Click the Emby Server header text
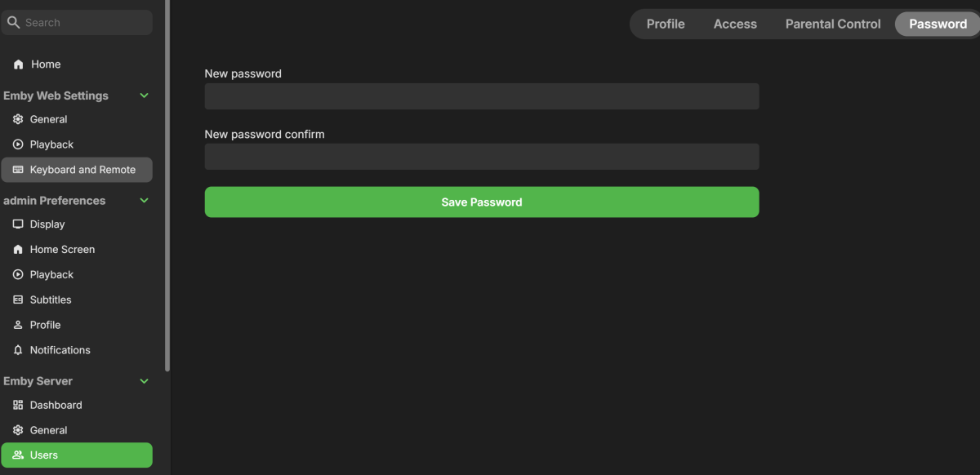 38,381
